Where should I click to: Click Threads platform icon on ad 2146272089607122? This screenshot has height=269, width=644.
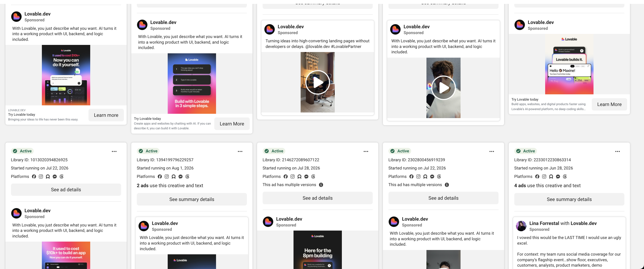[x=313, y=177]
